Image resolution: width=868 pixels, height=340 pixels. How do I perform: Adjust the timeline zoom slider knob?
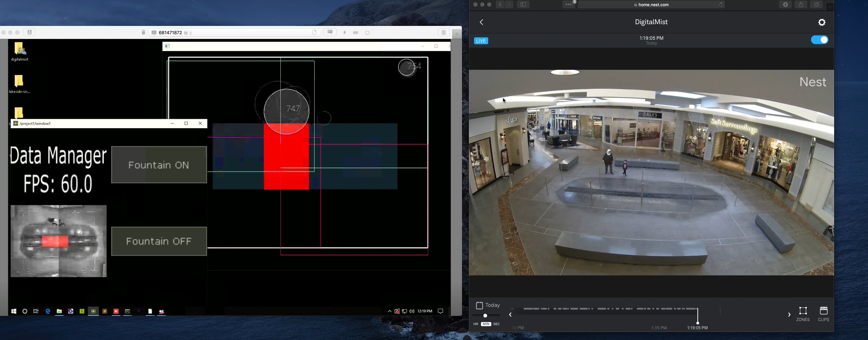pos(485,315)
